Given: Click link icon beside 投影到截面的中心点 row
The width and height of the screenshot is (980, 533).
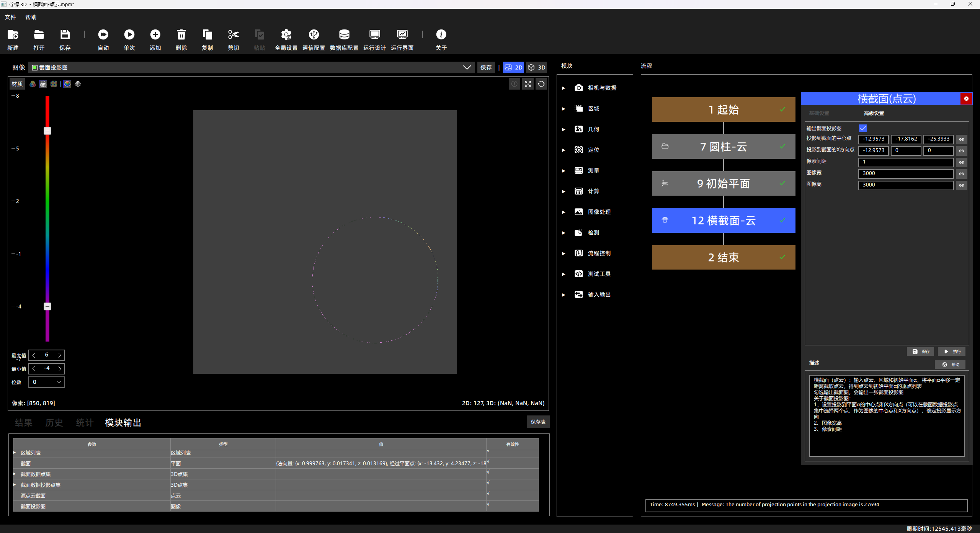Looking at the screenshot, I should point(962,139).
